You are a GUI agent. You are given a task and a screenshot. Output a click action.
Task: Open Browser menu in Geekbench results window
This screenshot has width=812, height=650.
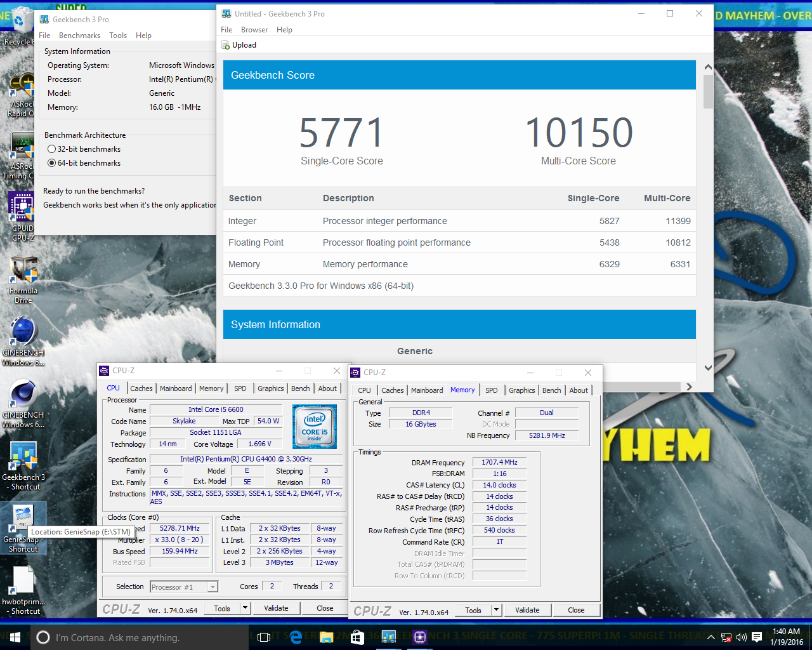click(254, 30)
